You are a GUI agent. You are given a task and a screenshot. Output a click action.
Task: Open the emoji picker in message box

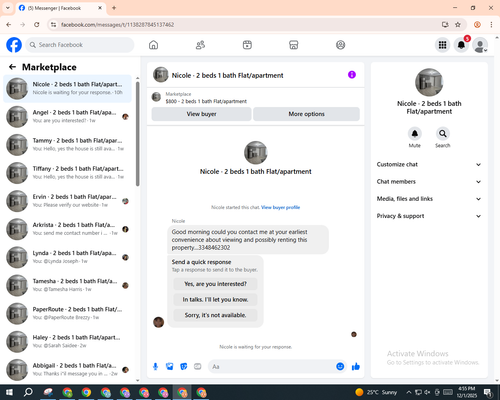[340, 367]
